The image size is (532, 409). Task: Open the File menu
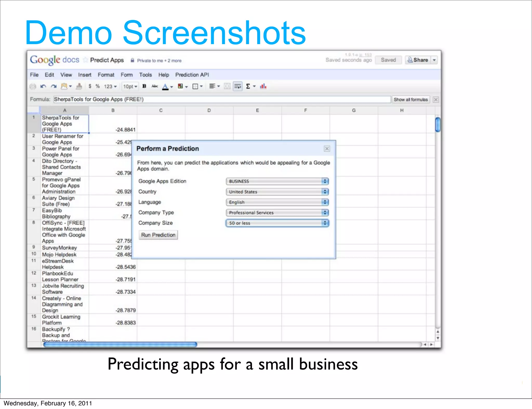click(x=34, y=75)
